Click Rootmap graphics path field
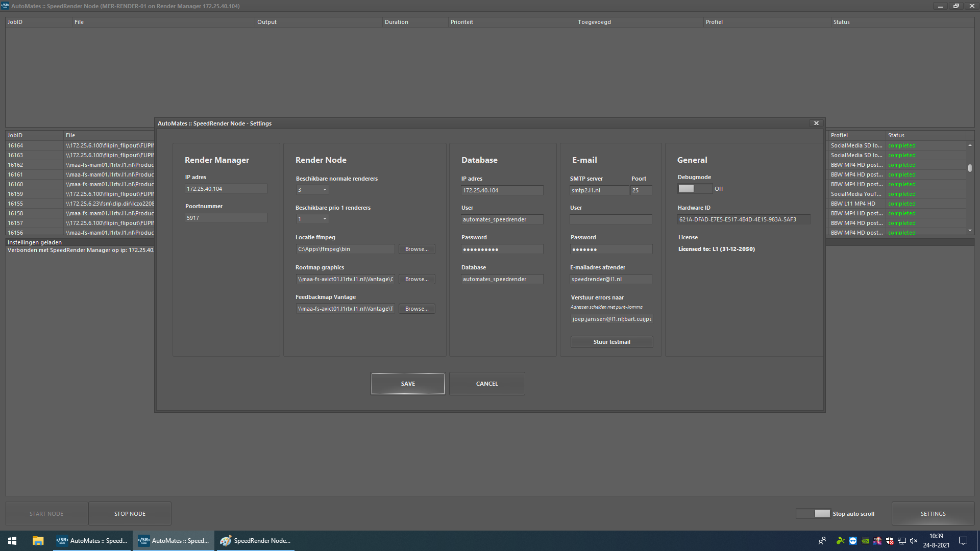 coord(346,279)
